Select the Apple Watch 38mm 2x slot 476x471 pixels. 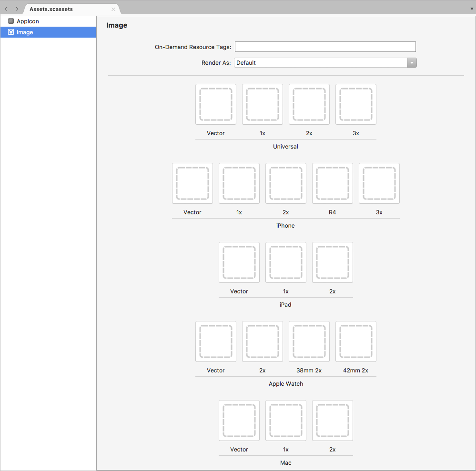[309, 341]
